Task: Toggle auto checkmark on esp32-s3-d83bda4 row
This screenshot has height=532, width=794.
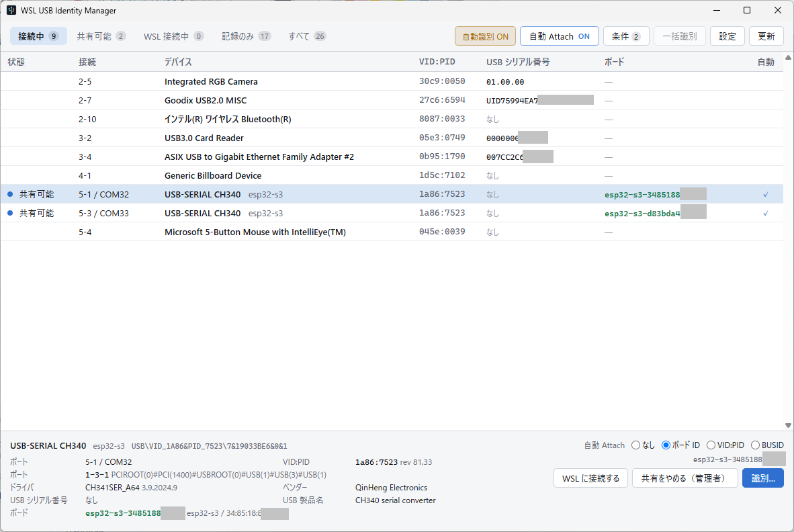Action: pyautogui.click(x=766, y=213)
